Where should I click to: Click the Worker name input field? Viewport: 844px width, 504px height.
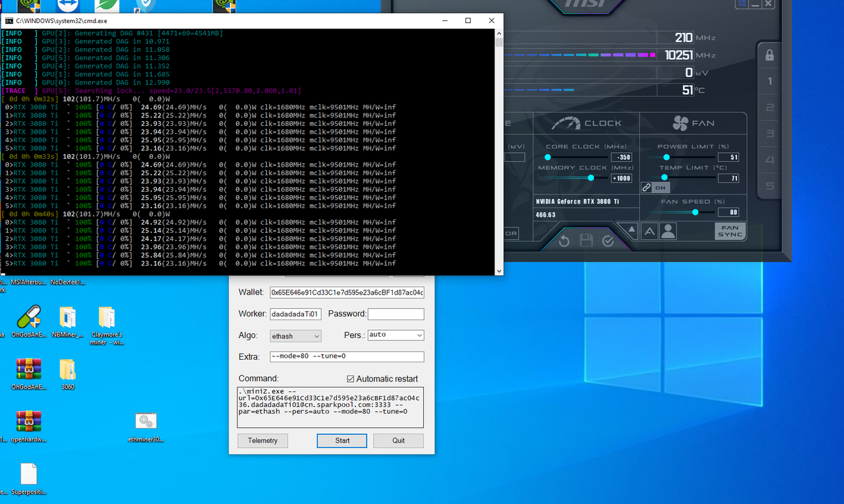click(x=295, y=314)
